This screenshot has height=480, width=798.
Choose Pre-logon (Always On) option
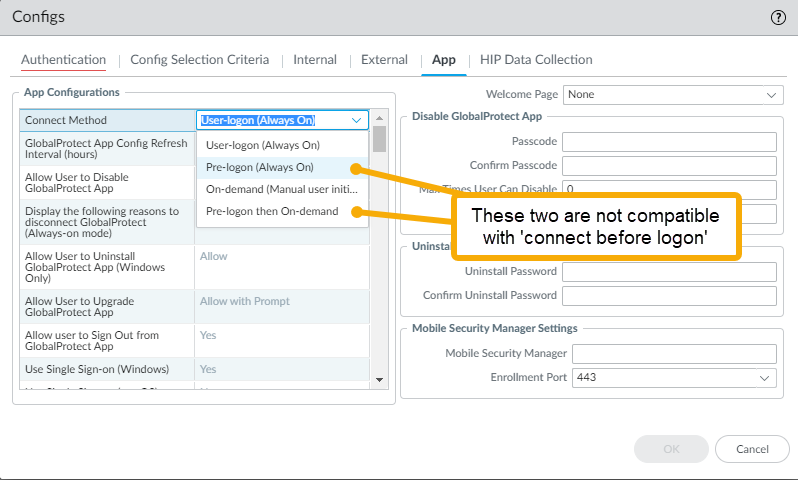pos(282,167)
